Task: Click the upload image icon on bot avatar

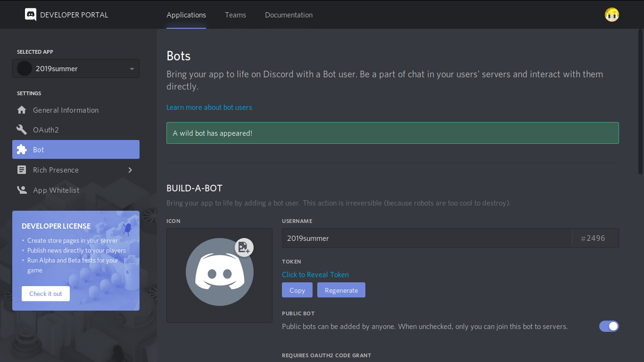Action: click(244, 247)
